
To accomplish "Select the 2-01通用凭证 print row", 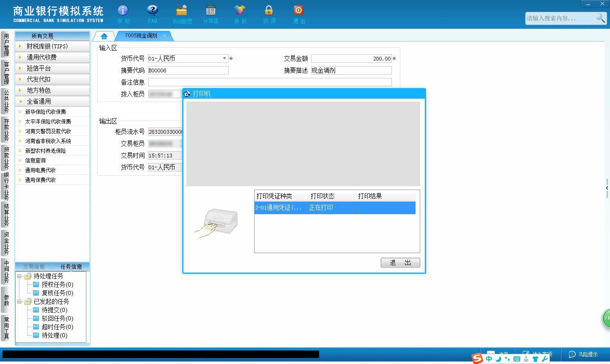I will [335, 207].
